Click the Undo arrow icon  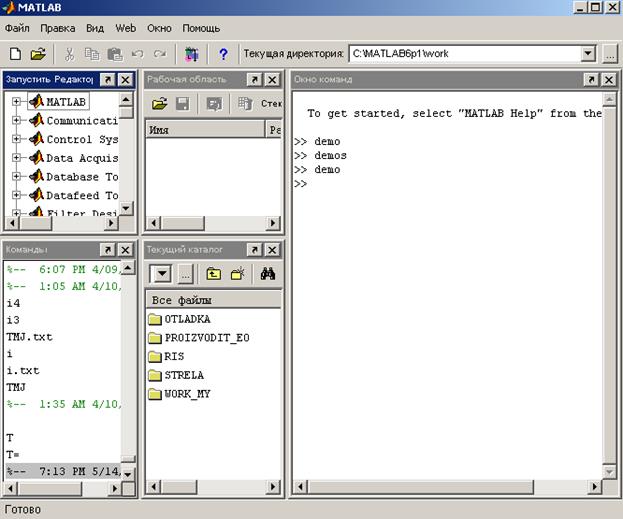(137, 54)
